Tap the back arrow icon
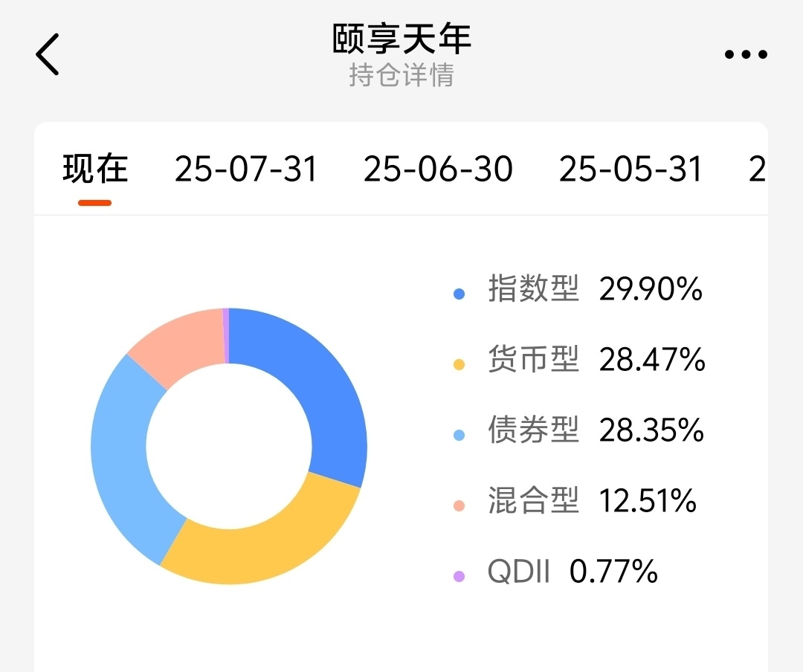The image size is (803, 672). click(x=47, y=54)
